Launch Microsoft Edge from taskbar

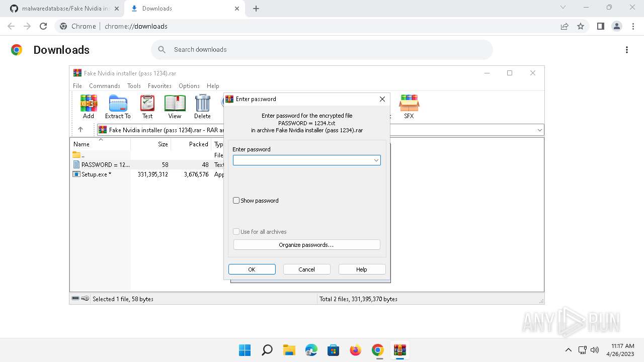(x=311, y=350)
